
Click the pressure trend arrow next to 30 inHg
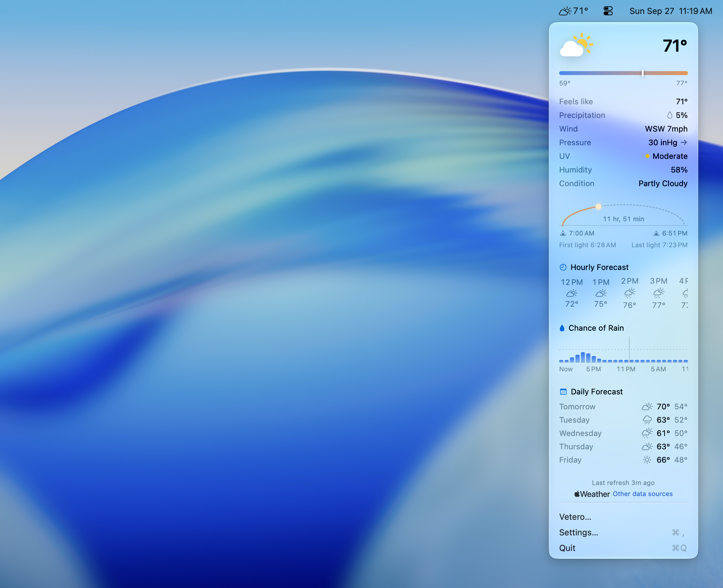coord(684,143)
